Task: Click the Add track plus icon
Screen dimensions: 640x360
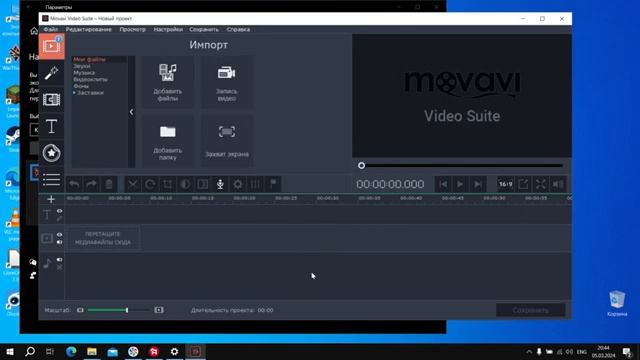Action: click(x=51, y=199)
